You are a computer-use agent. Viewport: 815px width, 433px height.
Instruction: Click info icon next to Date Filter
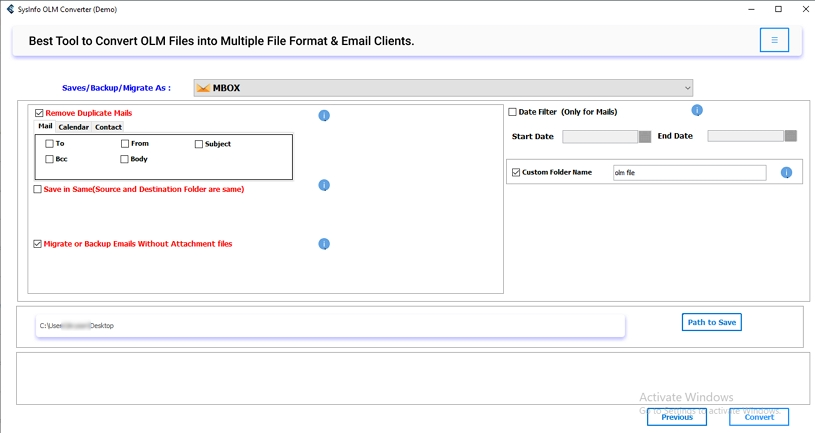pyautogui.click(x=697, y=110)
